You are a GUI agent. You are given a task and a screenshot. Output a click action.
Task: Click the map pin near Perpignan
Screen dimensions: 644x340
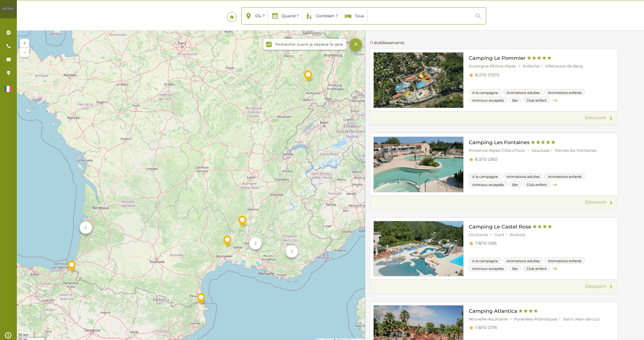point(201,298)
